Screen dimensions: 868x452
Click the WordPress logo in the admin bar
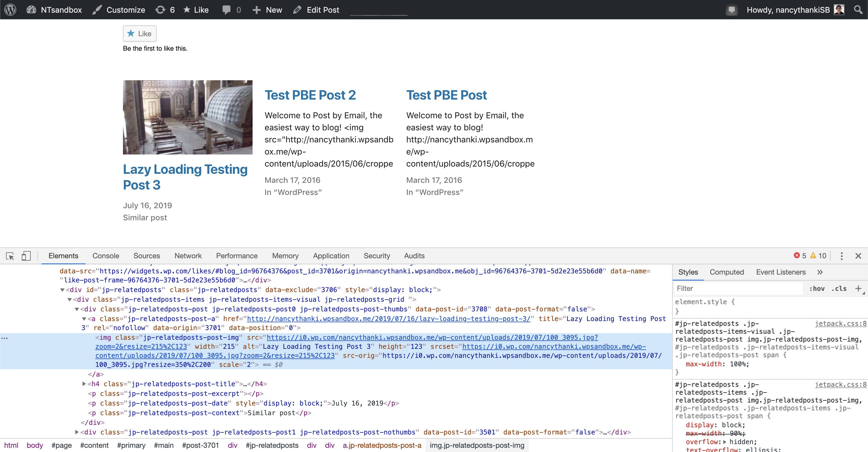pyautogui.click(x=10, y=9)
